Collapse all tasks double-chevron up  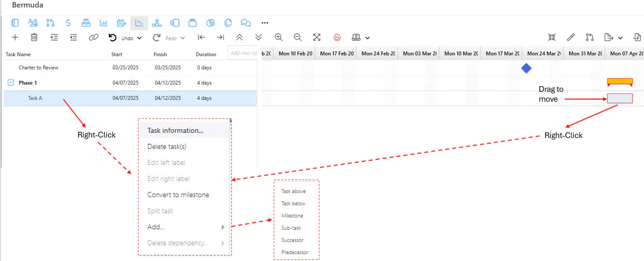pyautogui.click(x=240, y=37)
